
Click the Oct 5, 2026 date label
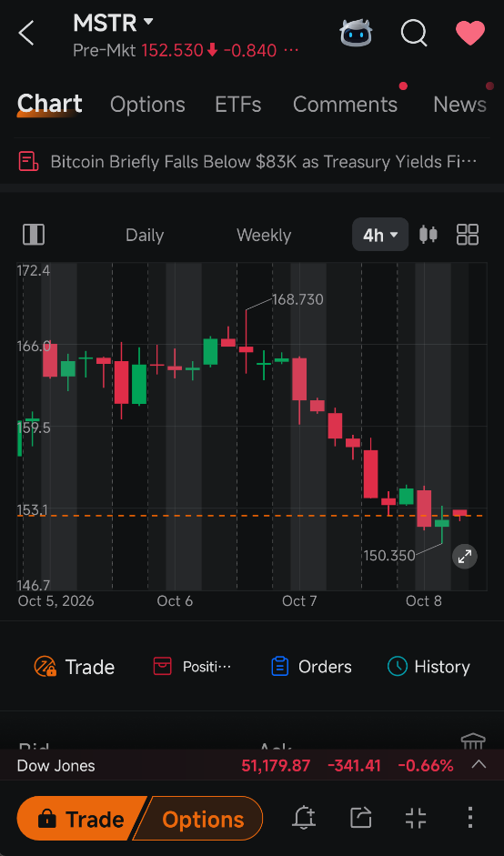tap(55, 601)
